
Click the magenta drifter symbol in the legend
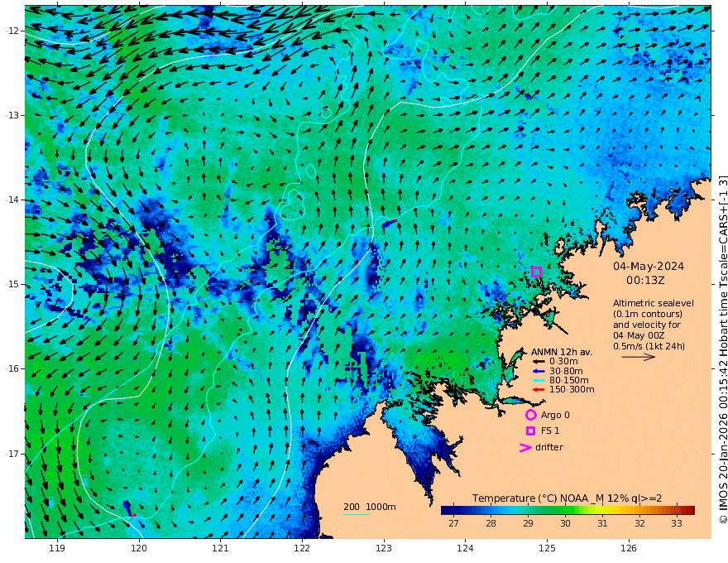click(525, 447)
